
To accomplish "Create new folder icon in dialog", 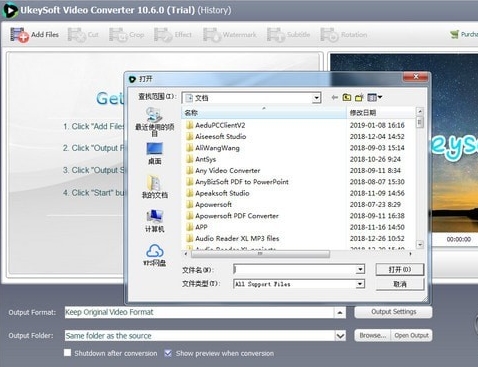I will [x=359, y=97].
